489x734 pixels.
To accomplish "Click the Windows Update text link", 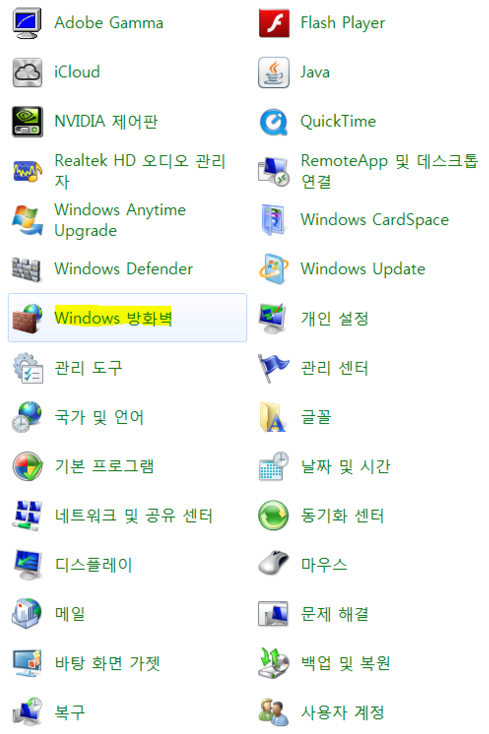I will [x=363, y=269].
